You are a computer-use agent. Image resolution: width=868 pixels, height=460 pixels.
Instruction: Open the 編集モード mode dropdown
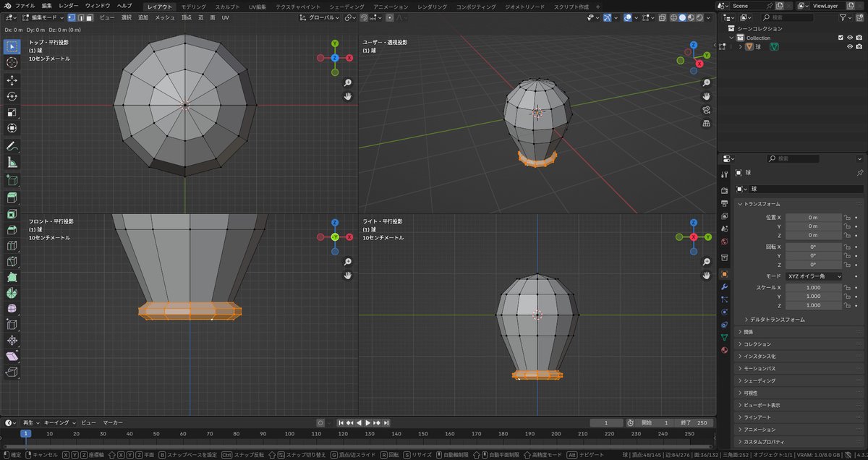point(43,17)
